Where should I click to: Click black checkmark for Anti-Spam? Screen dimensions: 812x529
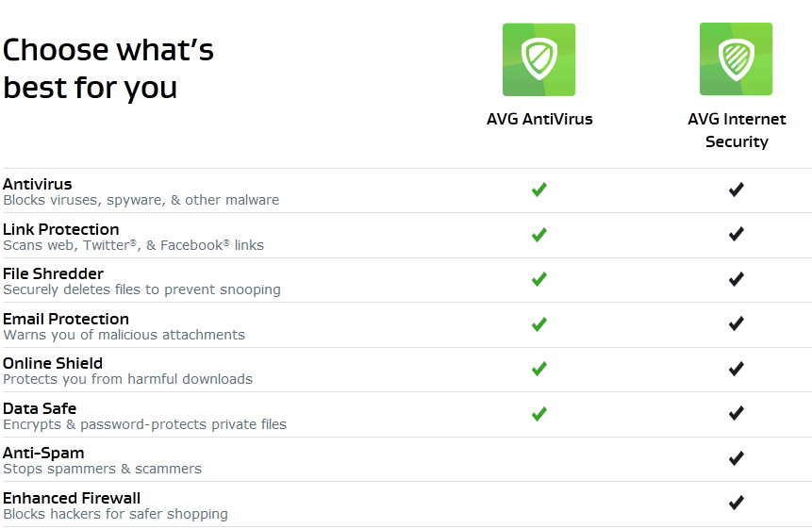[x=736, y=458]
